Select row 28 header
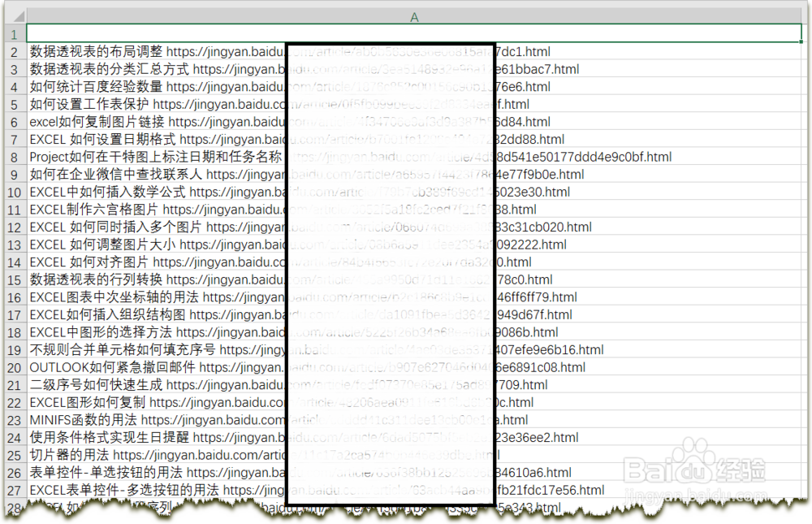 (x=14, y=506)
